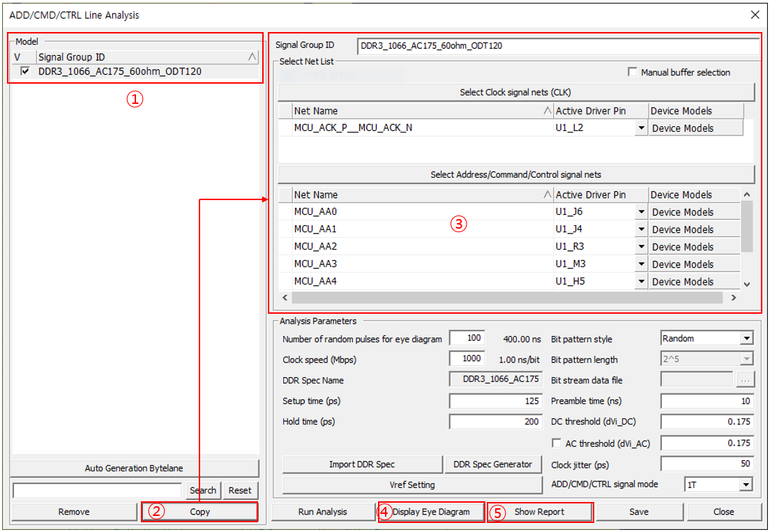Open driver pin dropdown for MCU_ACK_P__MCU_ACK_N
This screenshot has height=532, width=770.
(x=640, y=128)
